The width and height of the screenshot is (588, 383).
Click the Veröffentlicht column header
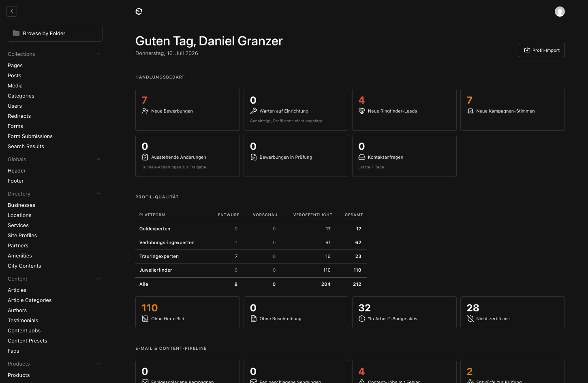pyautogui.click(x=312, y=215)
